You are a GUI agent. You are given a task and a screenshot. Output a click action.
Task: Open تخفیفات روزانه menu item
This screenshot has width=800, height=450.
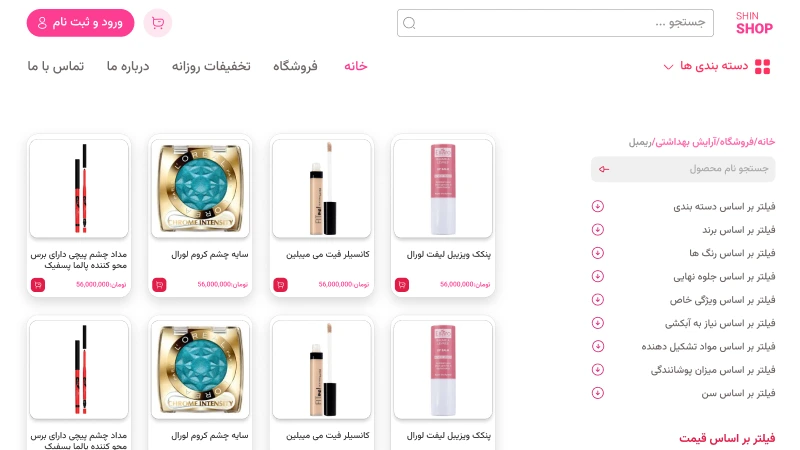click(x=211, y=66)
